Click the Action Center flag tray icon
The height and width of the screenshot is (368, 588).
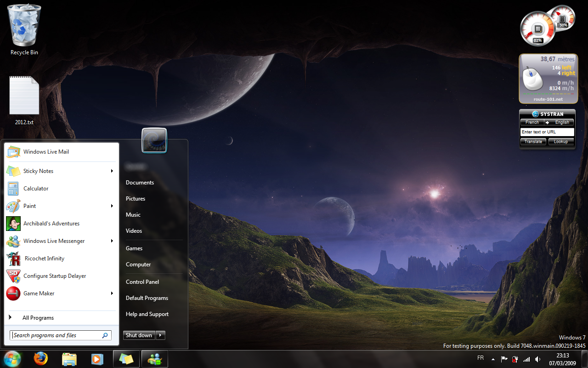pyautogui.click(x=504, y=359)
